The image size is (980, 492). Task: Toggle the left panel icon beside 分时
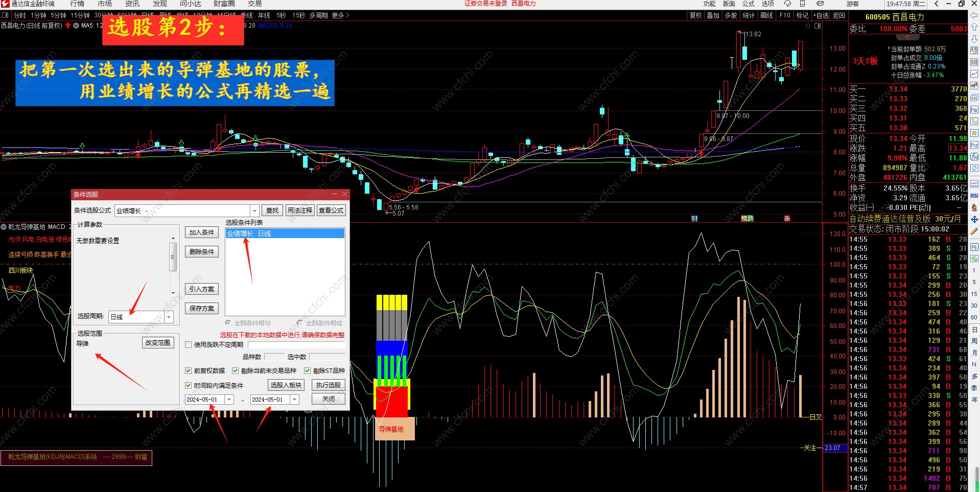tap(5, 15)
